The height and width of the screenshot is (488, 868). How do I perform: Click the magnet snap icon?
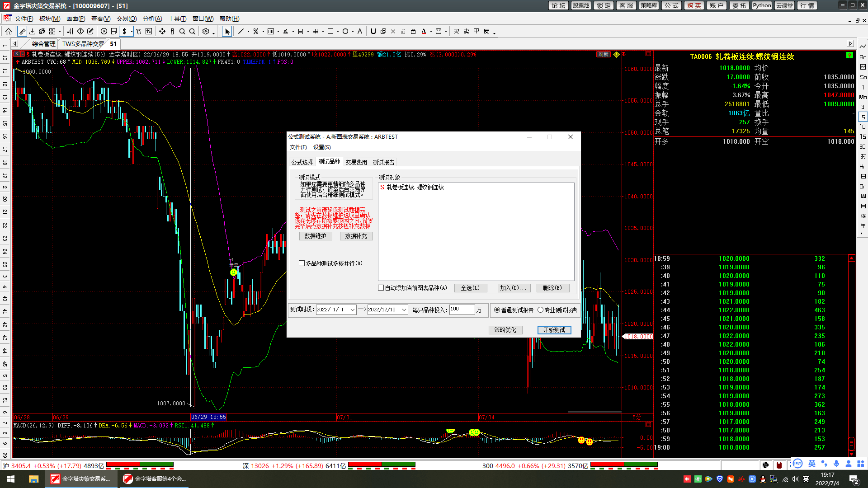coord(373,31)
